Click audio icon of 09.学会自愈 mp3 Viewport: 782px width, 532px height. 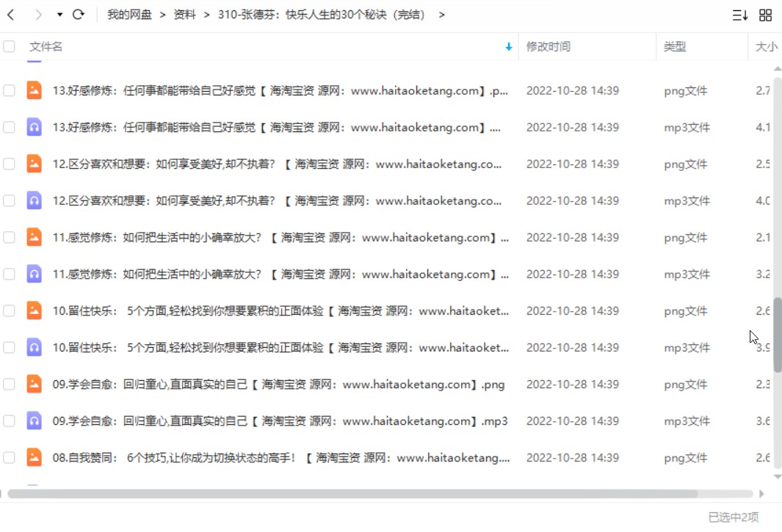click(34, 420)
